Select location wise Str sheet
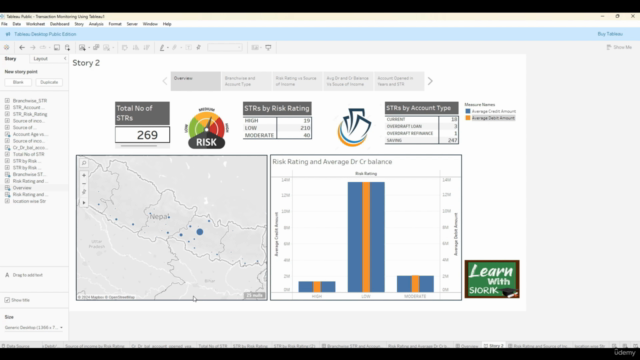Viewport: 640px width, 360px height. pyautogui.click(x=29, y=201)
